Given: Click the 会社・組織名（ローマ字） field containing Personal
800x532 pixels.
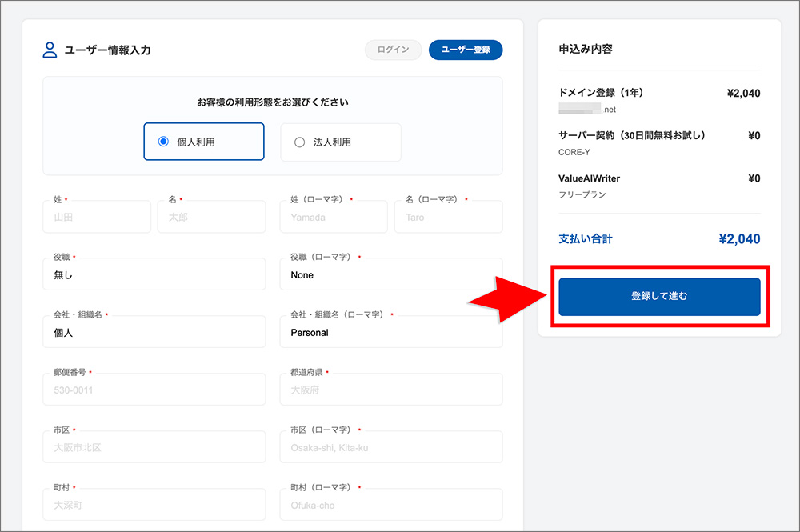Looking at the screenshot, I should click(x=391, y=332).
